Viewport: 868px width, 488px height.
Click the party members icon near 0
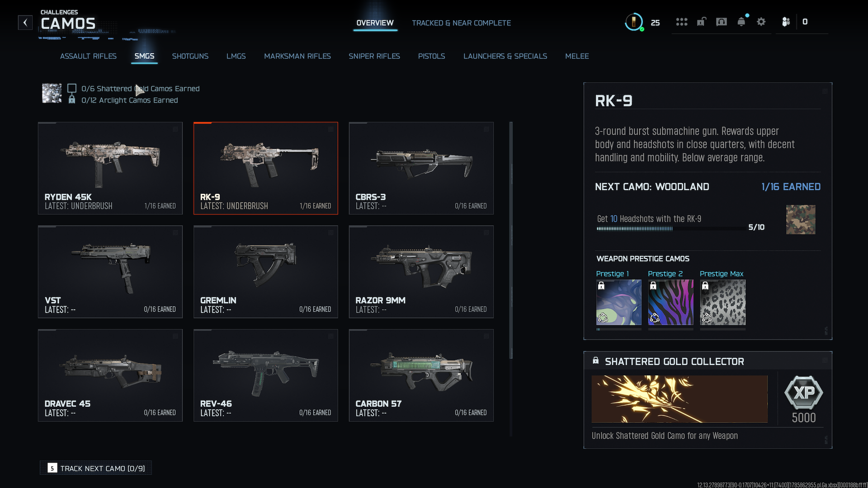coord(786,22)
